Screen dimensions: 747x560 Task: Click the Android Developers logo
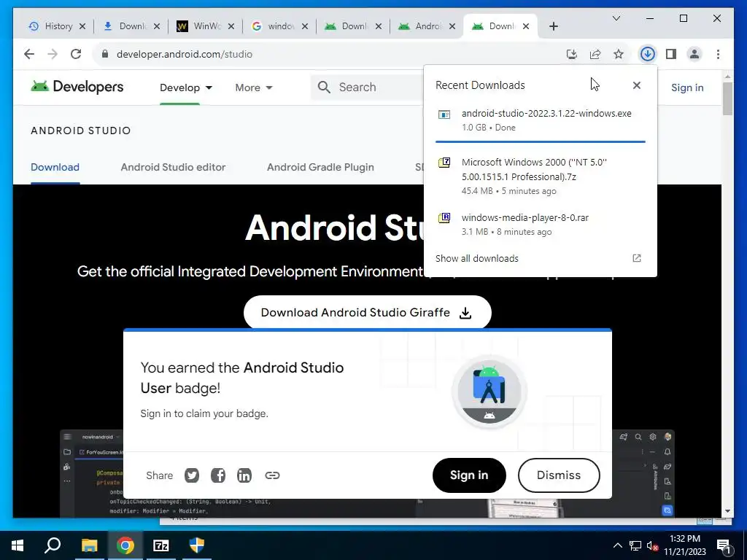pyautogui.click(x=77, y=87)
